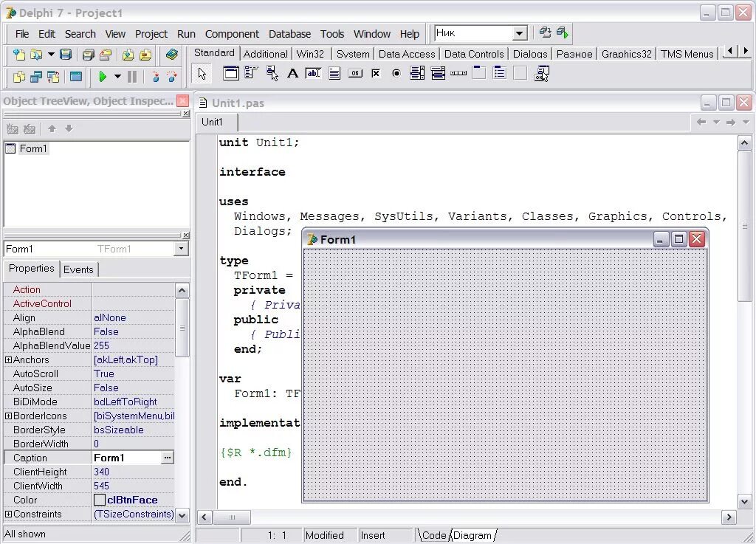Click the Save current desktop icon
Viewport: 756px width, 544px height.
[x=546, y=32]
